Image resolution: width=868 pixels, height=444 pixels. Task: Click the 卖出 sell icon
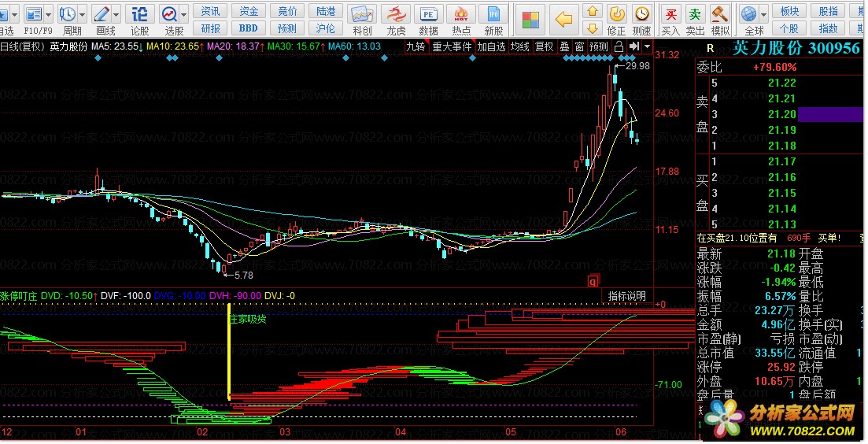pos(695,14)
